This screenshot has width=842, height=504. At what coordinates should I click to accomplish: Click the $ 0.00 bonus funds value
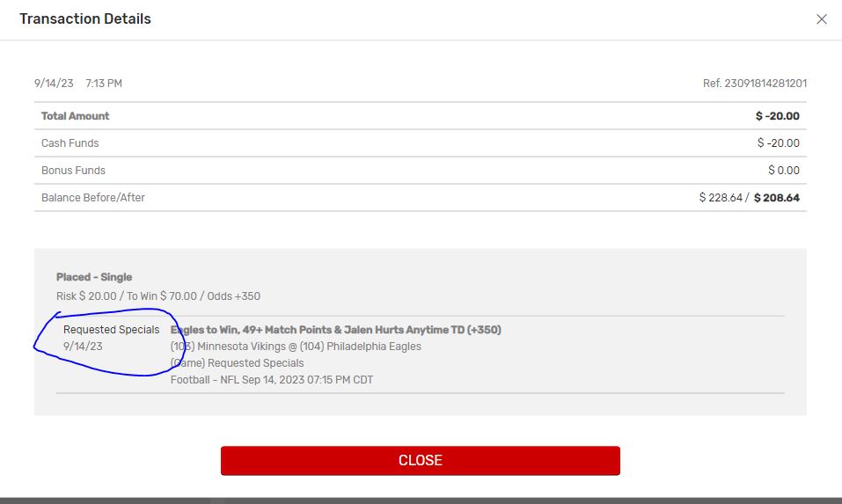[783, 171]
